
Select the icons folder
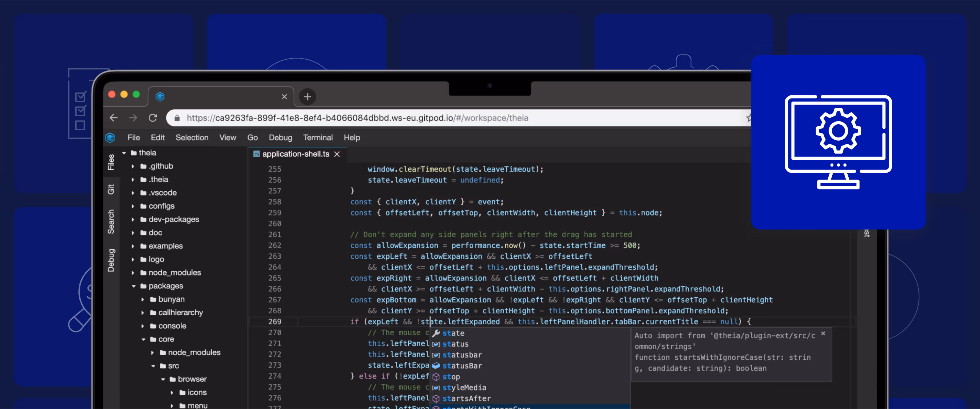point(197,393)
